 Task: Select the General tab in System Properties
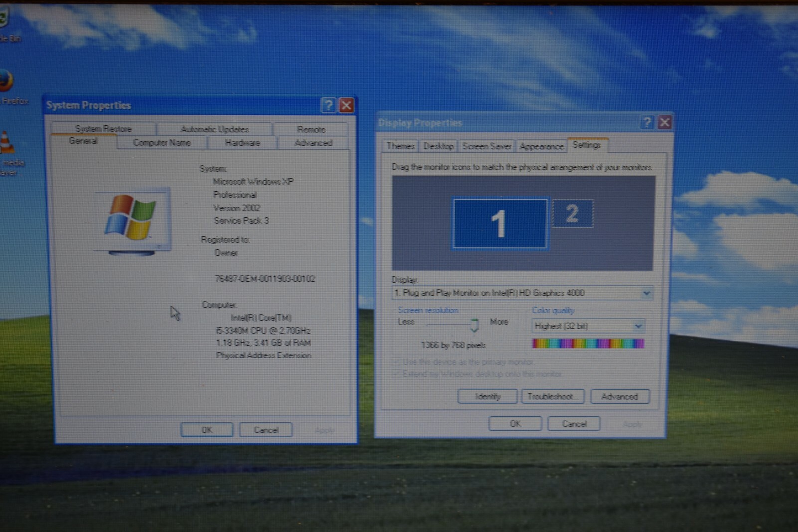click(x=83, y=141)
